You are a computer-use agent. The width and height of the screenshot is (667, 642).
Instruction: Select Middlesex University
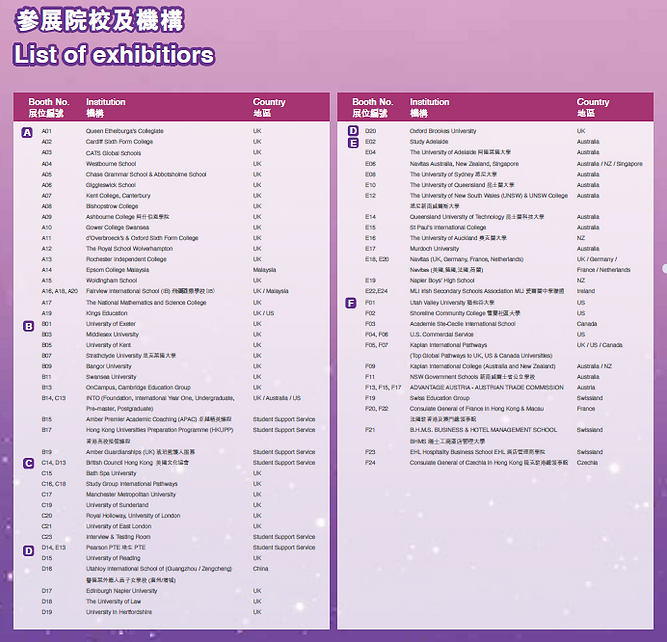[112, 334]
